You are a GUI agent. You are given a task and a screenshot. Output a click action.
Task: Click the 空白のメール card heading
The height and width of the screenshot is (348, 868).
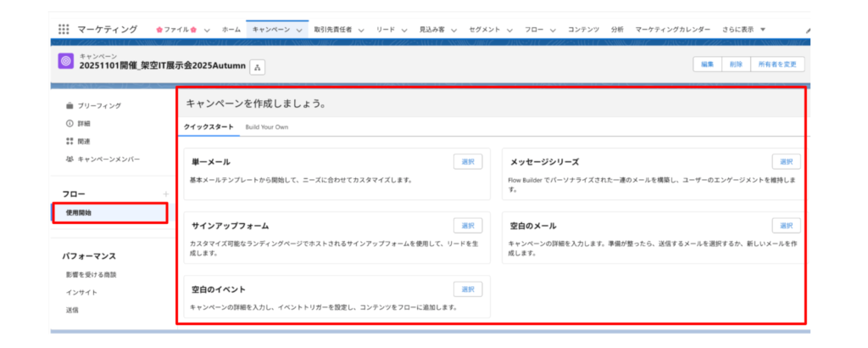pyautogui.click(x=533, y=226)
